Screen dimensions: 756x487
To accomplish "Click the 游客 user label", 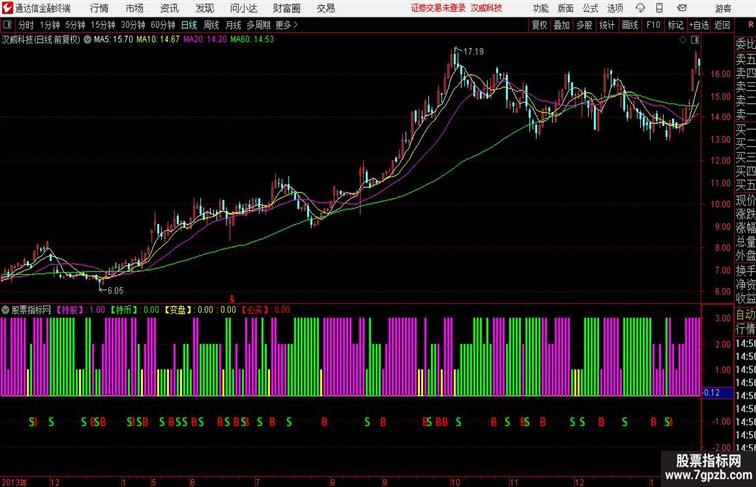I will 723,8.
